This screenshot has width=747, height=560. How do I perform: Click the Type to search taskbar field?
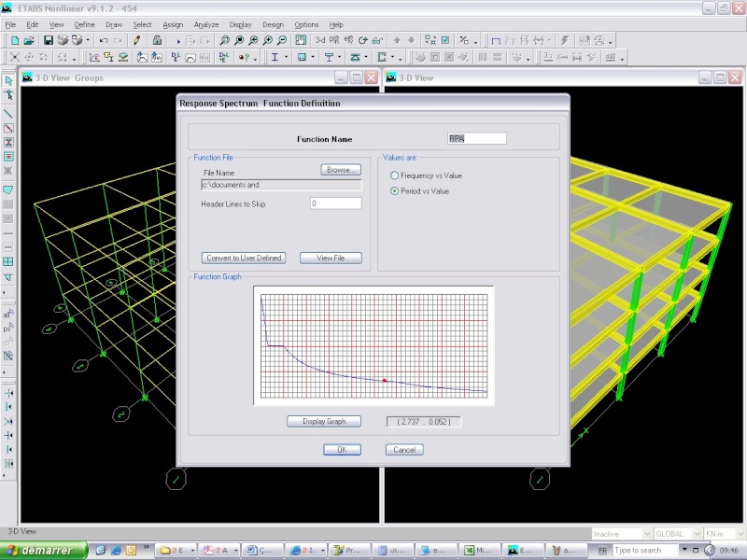point(645,550)
